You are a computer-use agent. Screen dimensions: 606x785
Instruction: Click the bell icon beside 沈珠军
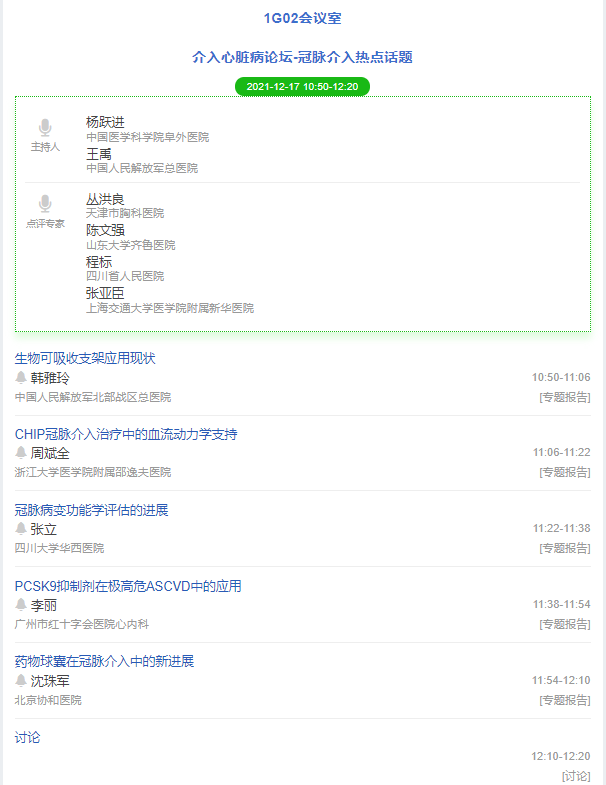coord(21,680)
